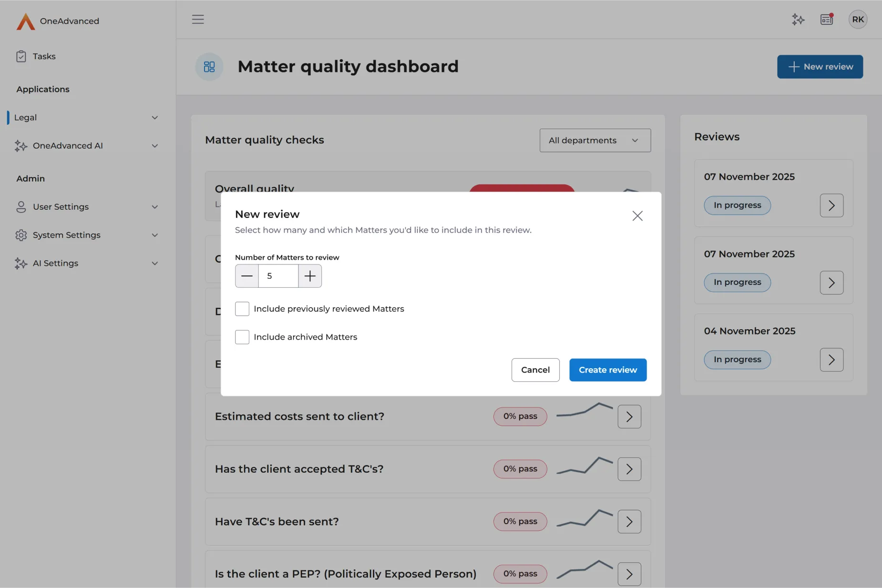Open the AI sparkle icon in header
The width and height of the screenshot is (882, 588).
798,20
